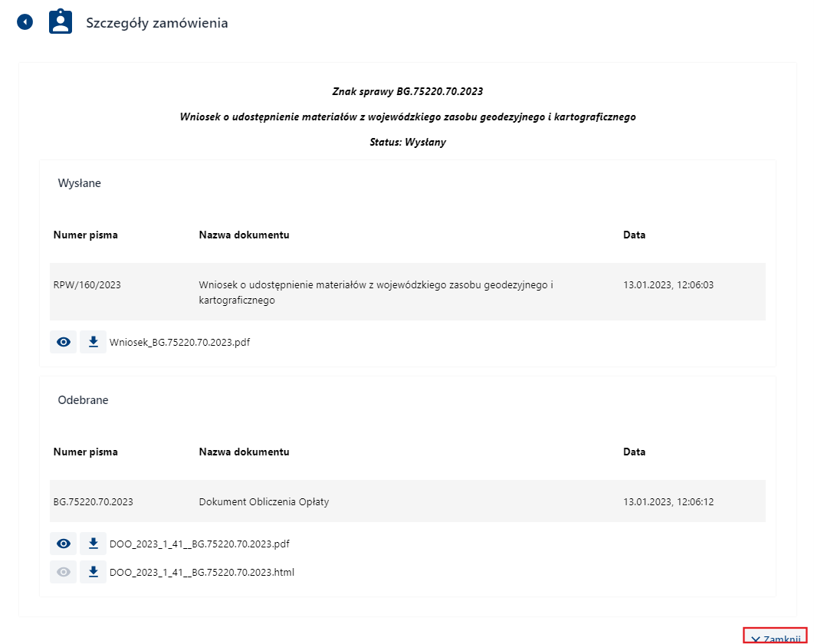Download the DOO_2023_1_41 html file

pyautogui.click(x=93, y=572)
